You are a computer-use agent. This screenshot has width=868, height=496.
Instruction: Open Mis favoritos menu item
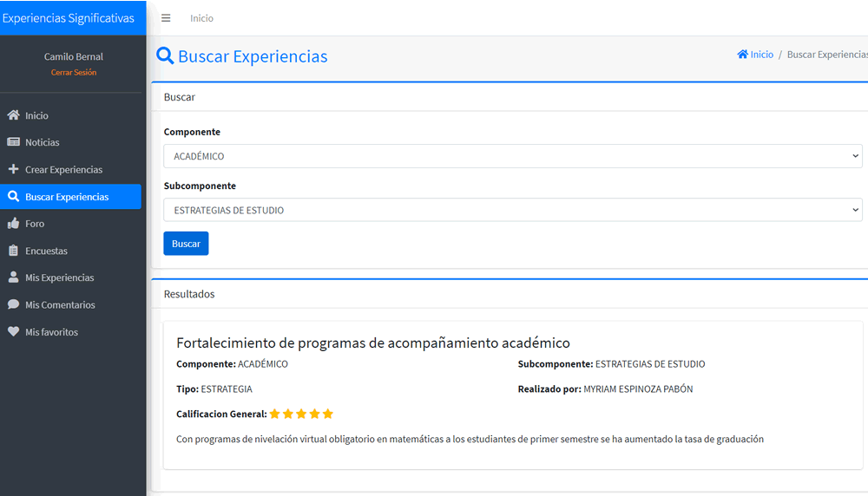point(51,332)
